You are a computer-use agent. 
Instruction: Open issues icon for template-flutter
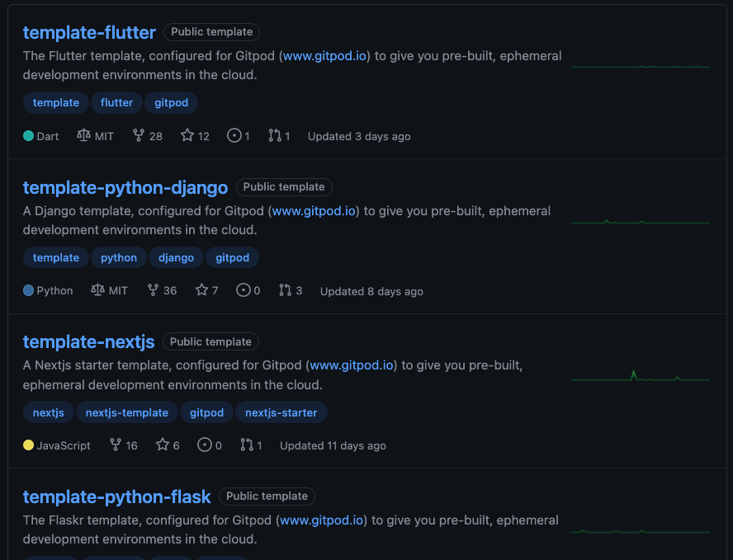click(x=234, y=136)
